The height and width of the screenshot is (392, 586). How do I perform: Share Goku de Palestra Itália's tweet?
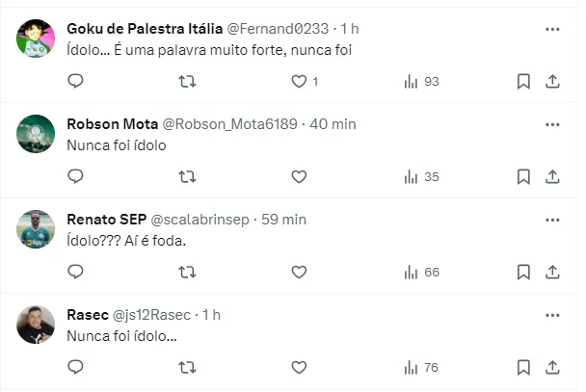(x=552, y=82)
